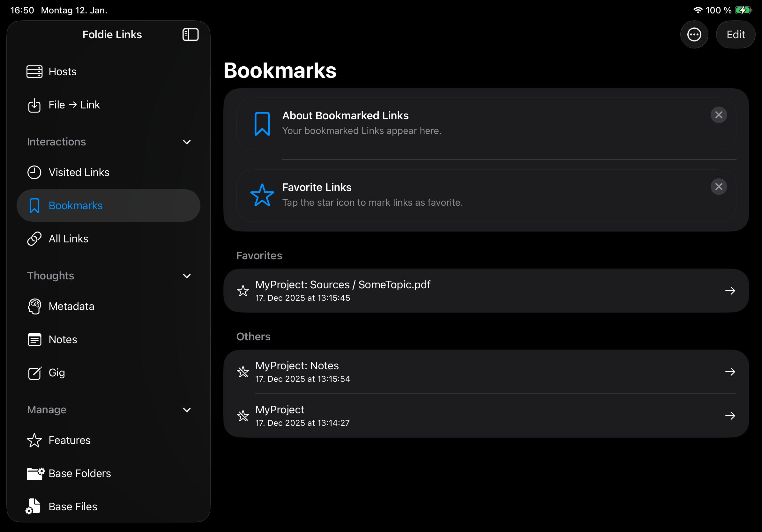Collapse the Interactions section

187,142
